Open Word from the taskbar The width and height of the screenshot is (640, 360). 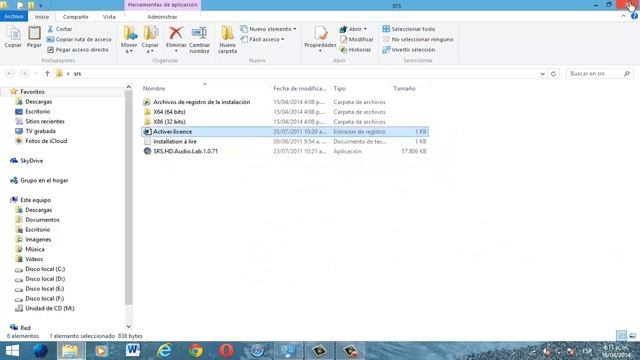click(x=133, y=351)
